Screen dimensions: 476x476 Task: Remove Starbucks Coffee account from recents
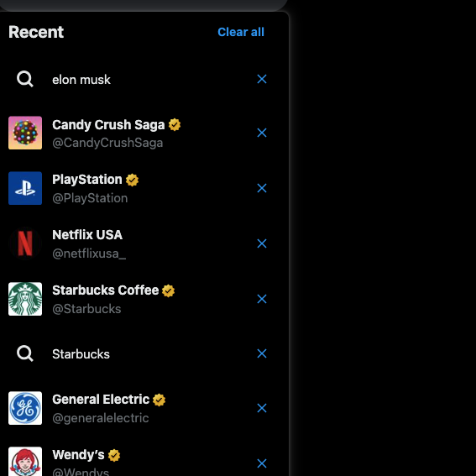point(262,299)
